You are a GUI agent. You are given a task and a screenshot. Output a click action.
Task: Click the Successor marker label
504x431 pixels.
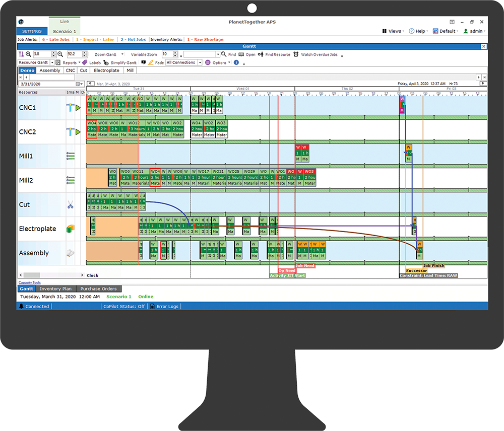tap(416, 271)
